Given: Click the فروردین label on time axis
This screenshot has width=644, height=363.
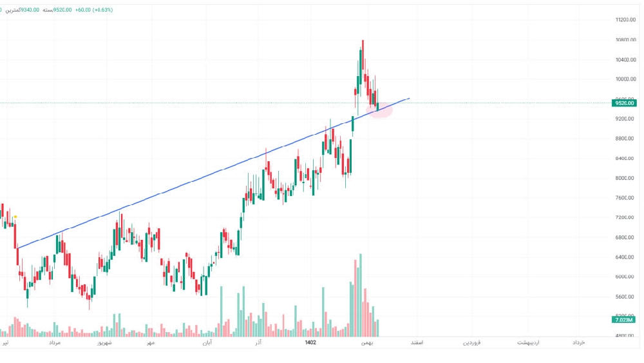Looking at the screenshot, I should point(472,342).
